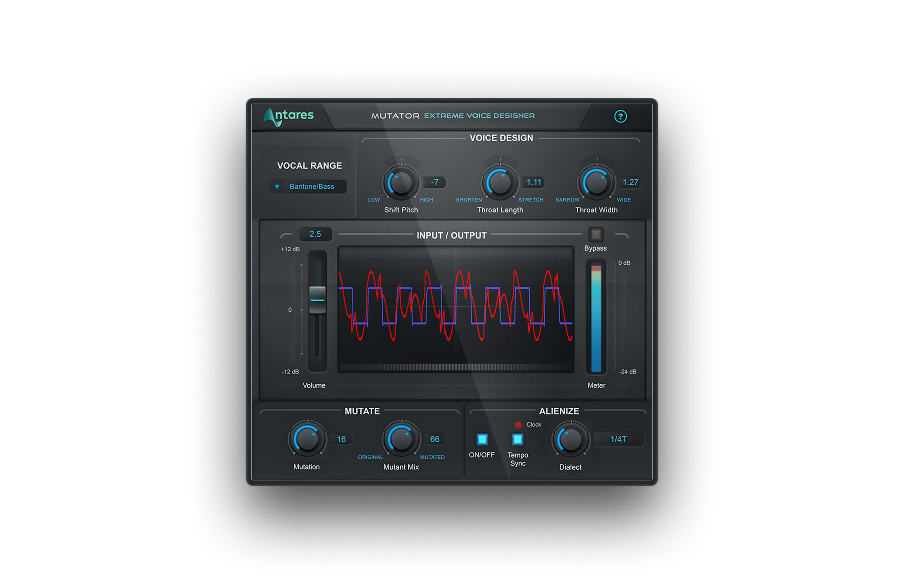Click the Antares logo
Viewport: 904px width, 584px height.
(289, 115)
